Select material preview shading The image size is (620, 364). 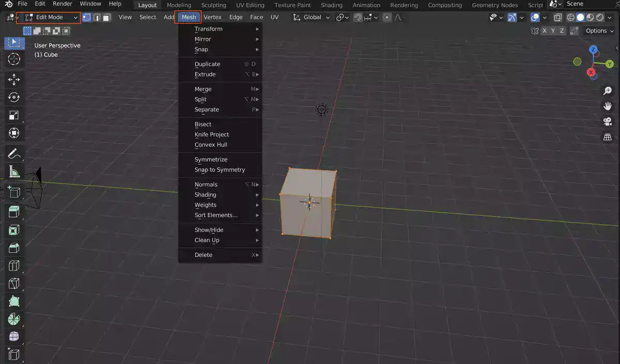coord(590,17)
